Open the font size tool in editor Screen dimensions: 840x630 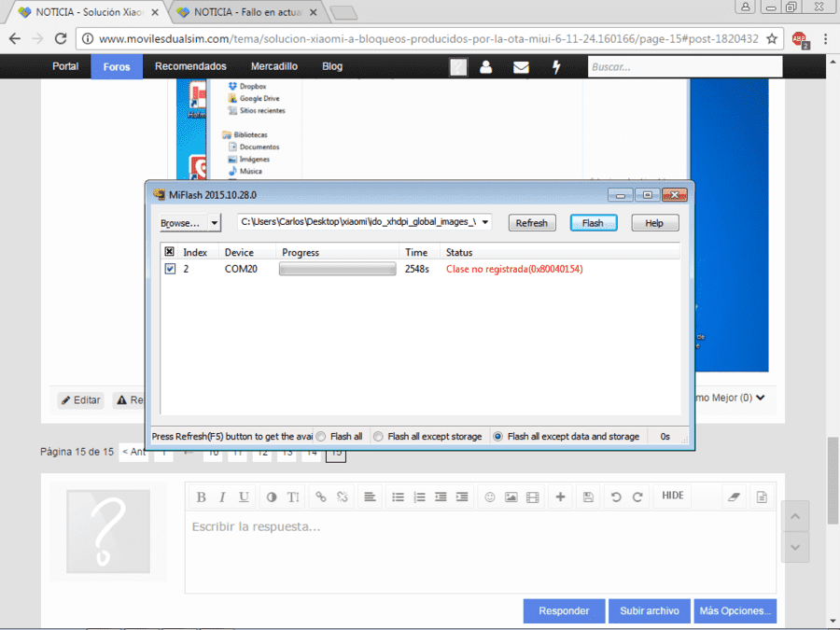[293, 497]
